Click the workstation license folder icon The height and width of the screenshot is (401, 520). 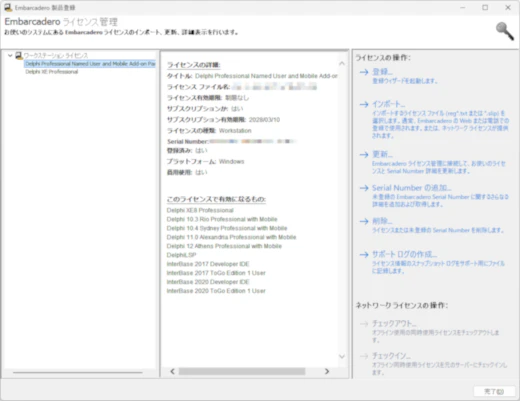(x=19, y=55)
